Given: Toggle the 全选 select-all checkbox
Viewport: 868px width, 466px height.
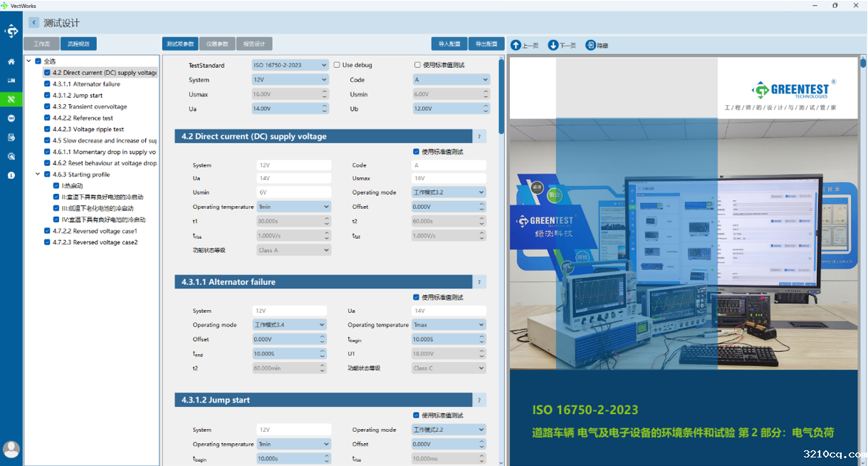Looking at the screenshot, I should point(38,61).
